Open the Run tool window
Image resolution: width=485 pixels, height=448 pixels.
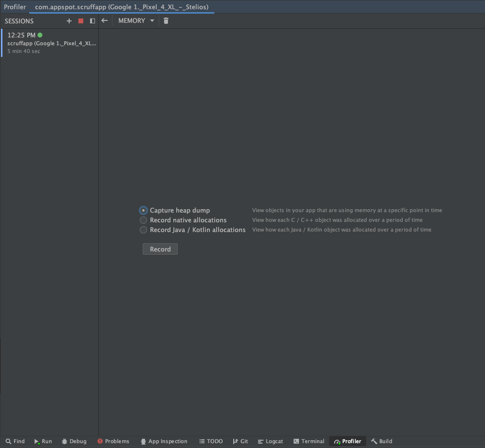pyautogui.click(x=43, y=441)
